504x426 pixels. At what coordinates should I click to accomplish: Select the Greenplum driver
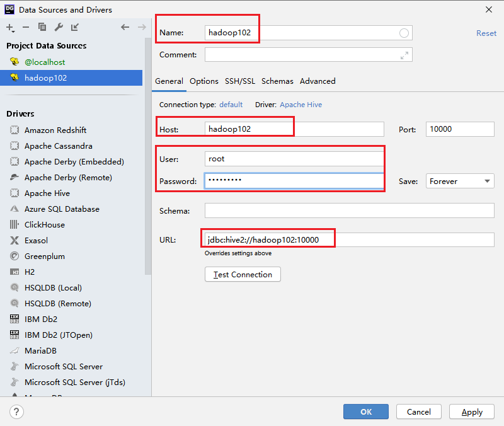point(71,256)
